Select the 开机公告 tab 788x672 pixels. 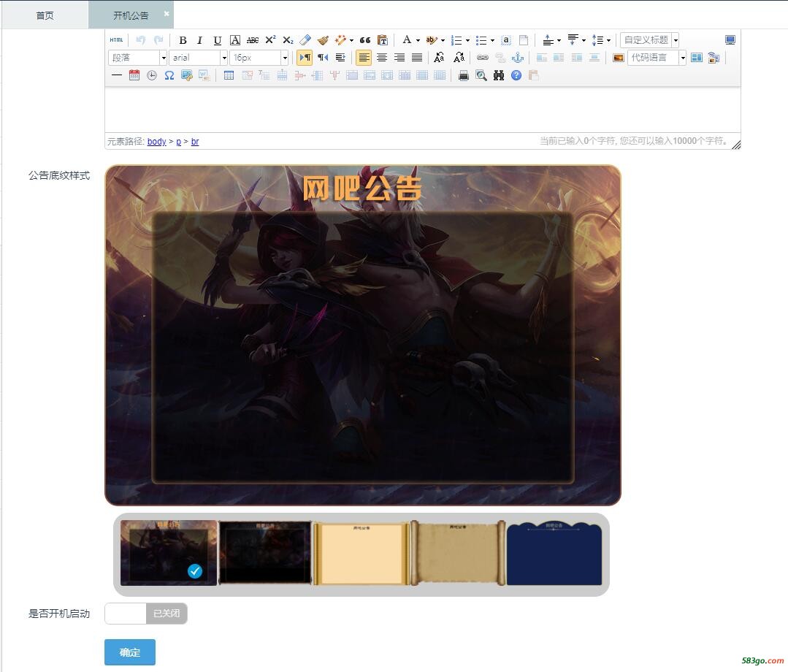131,15
